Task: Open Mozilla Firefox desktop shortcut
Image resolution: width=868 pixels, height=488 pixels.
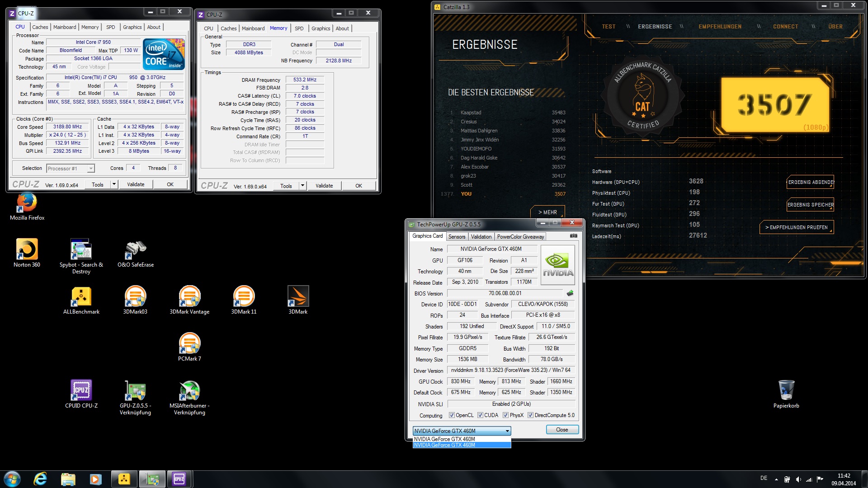Action: [x=27, y=206]
